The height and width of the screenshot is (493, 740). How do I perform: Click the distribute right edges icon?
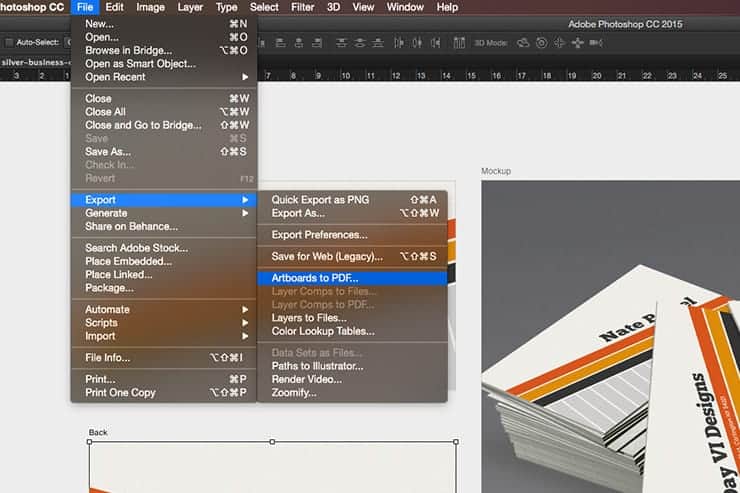(436, 43)
